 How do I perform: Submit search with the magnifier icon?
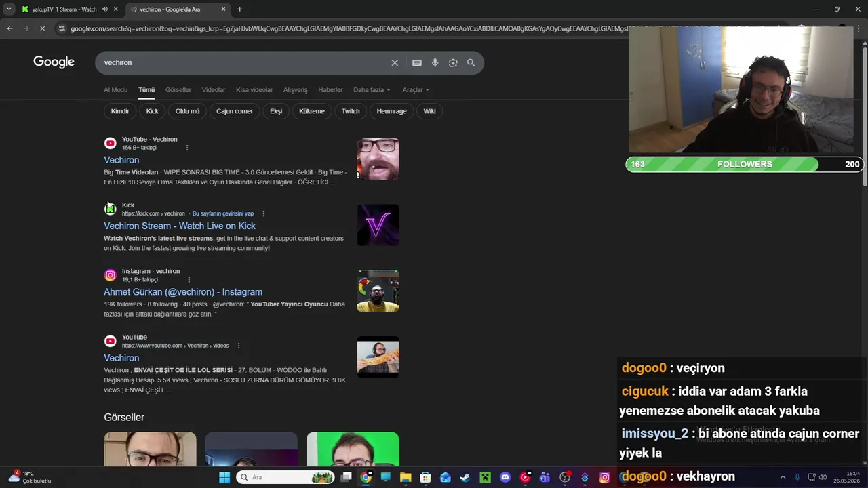471,62
